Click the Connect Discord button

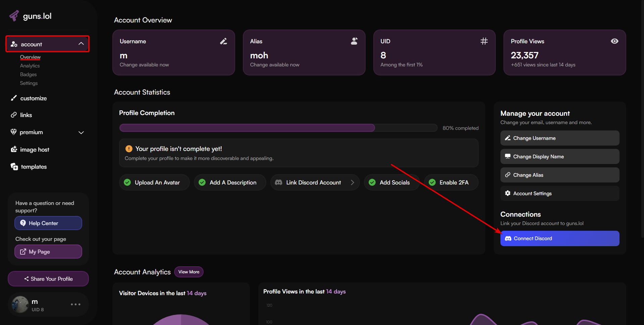coord(560,238)
